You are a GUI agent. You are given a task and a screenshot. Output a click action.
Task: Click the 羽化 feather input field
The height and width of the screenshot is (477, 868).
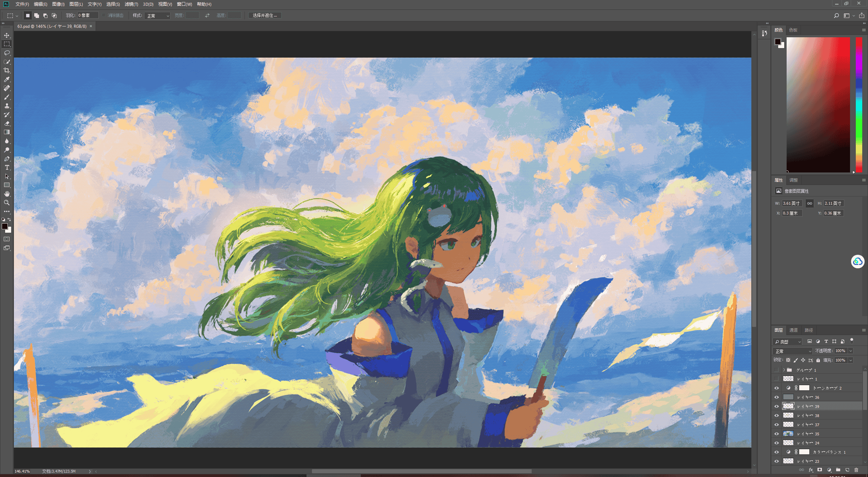tap(88, 15)
